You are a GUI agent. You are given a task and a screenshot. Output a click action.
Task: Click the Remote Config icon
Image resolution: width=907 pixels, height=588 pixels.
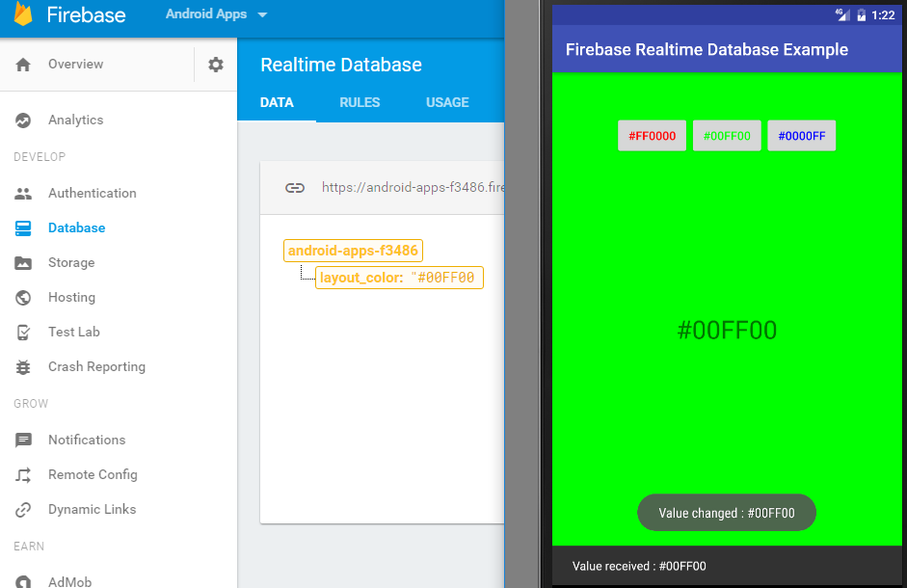23,474
